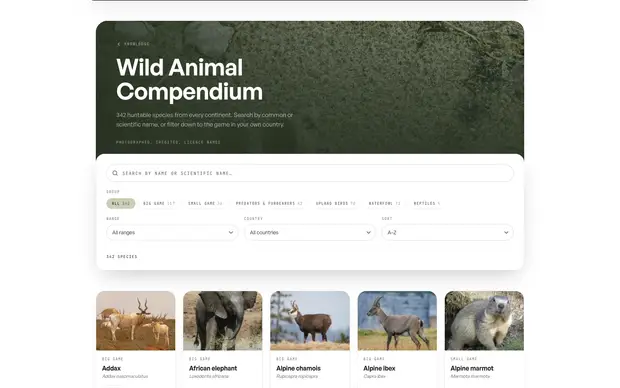Filter by the Small Game group

(x=205, y=203)
